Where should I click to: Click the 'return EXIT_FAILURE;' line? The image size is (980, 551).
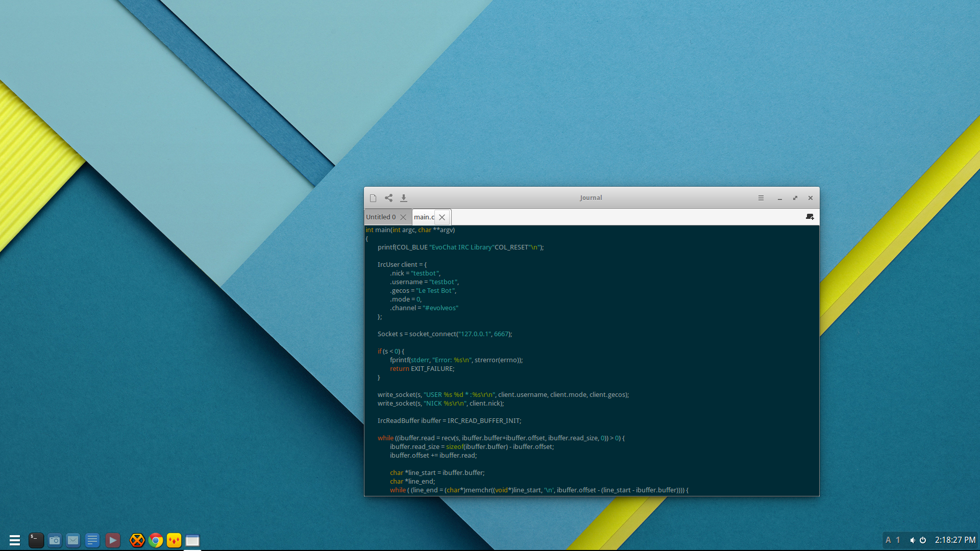point(422,369)
